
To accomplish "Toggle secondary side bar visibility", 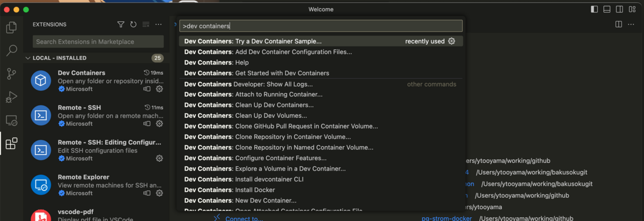I will 620,9.
